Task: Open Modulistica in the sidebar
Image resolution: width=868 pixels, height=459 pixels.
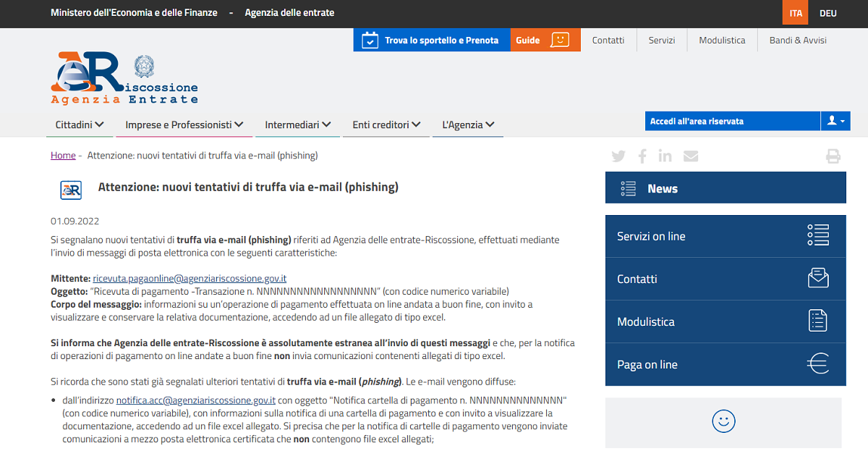Action: [726, 321]
